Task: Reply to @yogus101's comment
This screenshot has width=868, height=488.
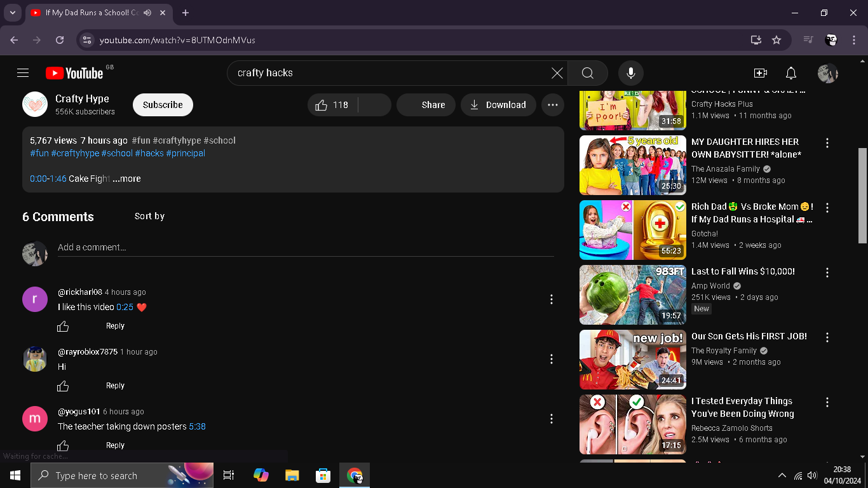Action: pyautogui.click(x=115, y=445)
